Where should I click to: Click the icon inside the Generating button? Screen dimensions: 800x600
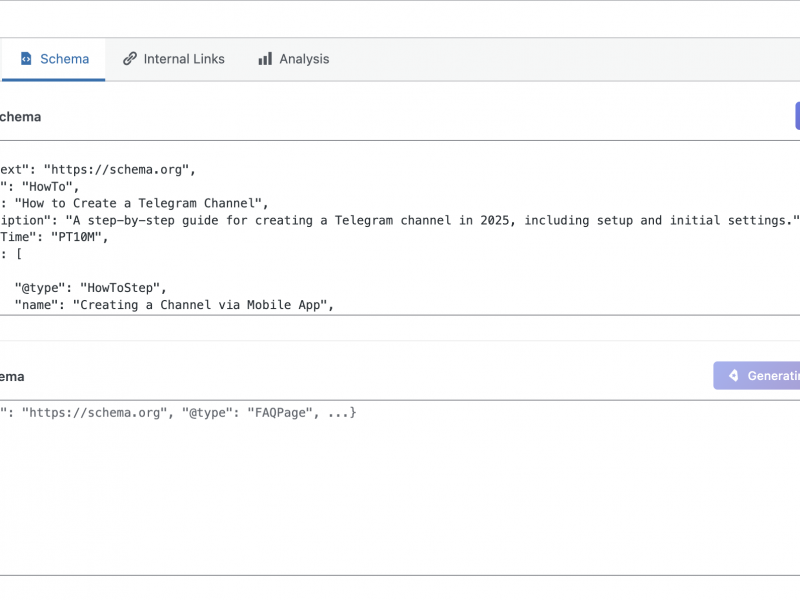[x=733, y=376]
